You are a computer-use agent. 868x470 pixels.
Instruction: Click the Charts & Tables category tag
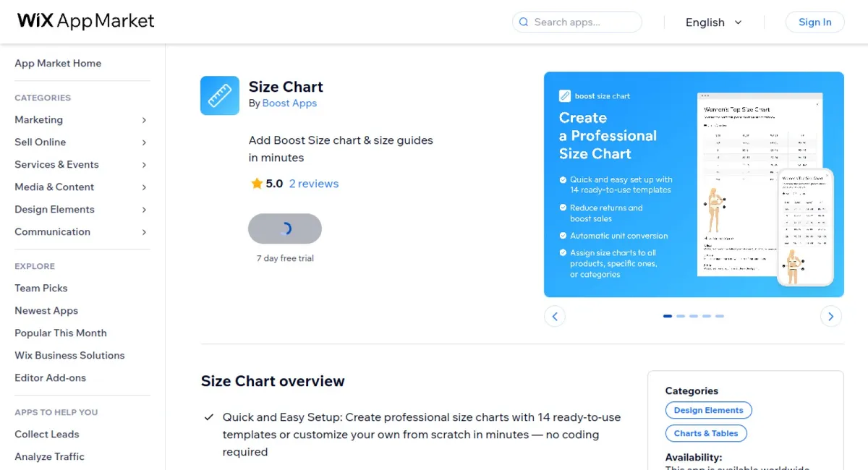[x=706, y=433]
